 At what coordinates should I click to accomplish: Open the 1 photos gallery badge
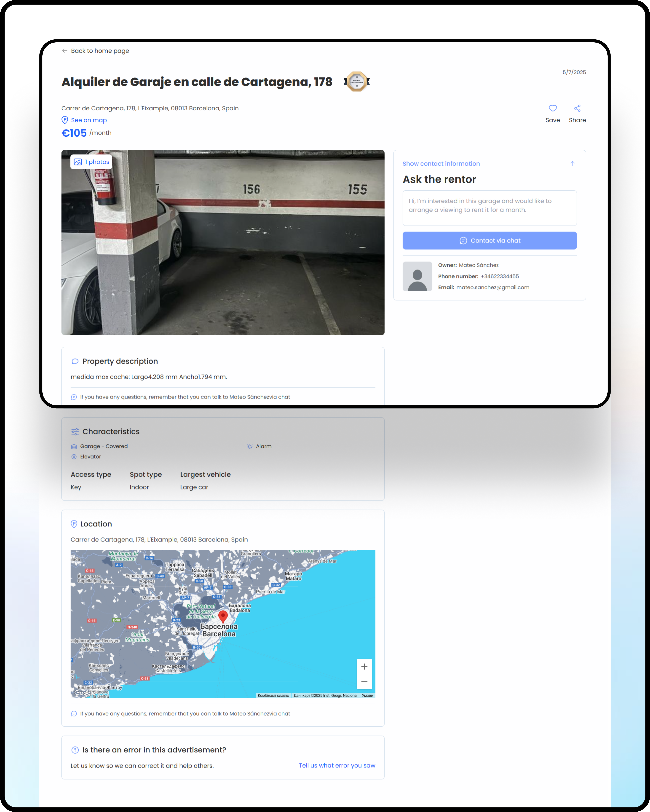click(91, 162)
